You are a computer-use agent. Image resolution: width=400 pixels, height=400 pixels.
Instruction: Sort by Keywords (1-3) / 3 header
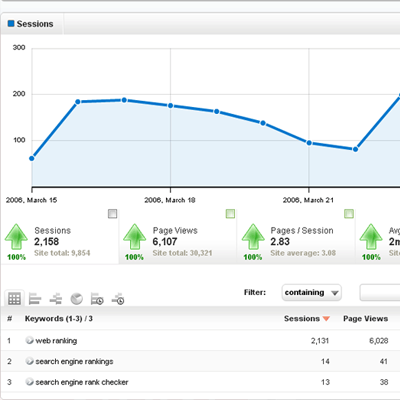tap(59, 319)
